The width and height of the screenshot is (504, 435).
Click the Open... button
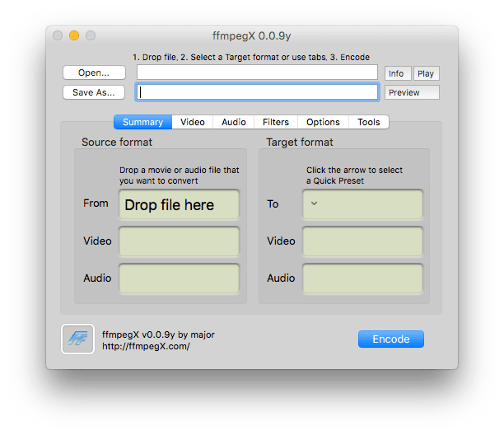[x=94, y=72]
